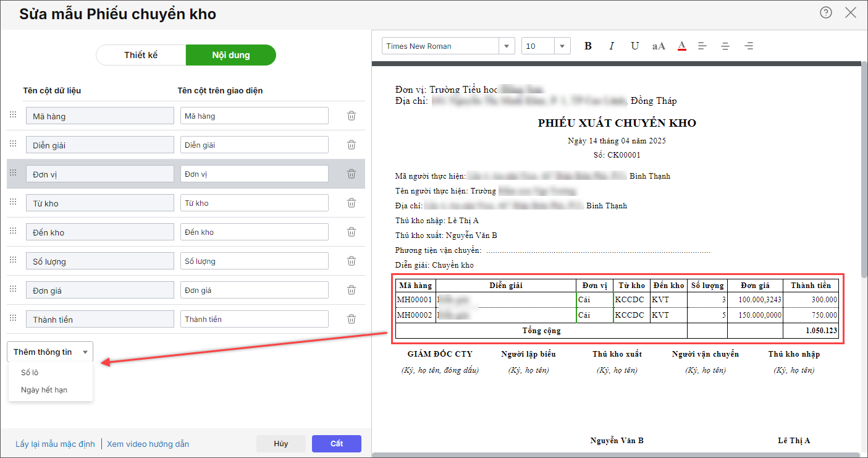Switch to the Thiết kế tab
The height and width of the screenshot is (458, 868).
pos(141,55)
